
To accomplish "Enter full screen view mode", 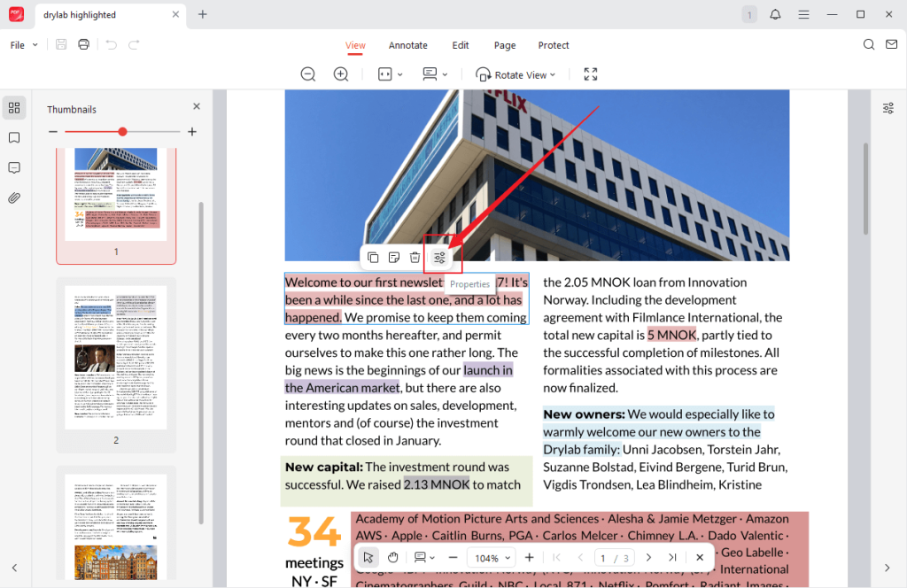I will (590, 74).
